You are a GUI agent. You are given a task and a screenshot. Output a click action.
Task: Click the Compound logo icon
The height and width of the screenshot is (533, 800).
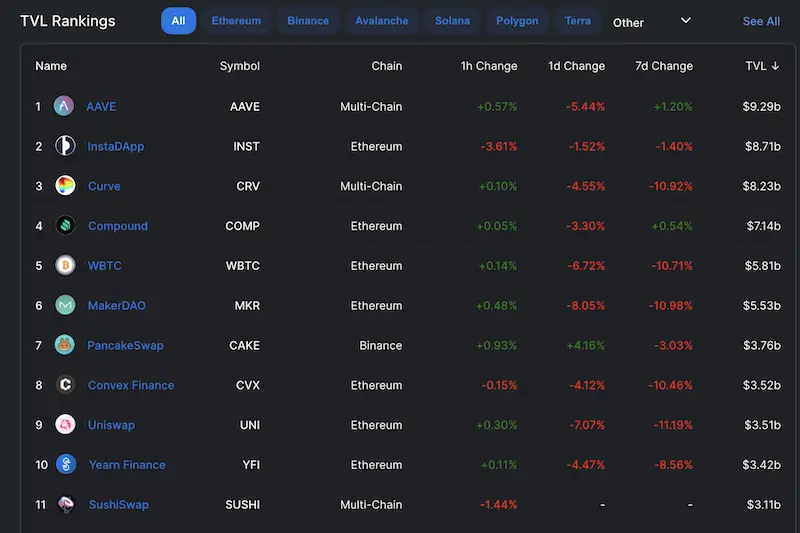coord(65,225)
